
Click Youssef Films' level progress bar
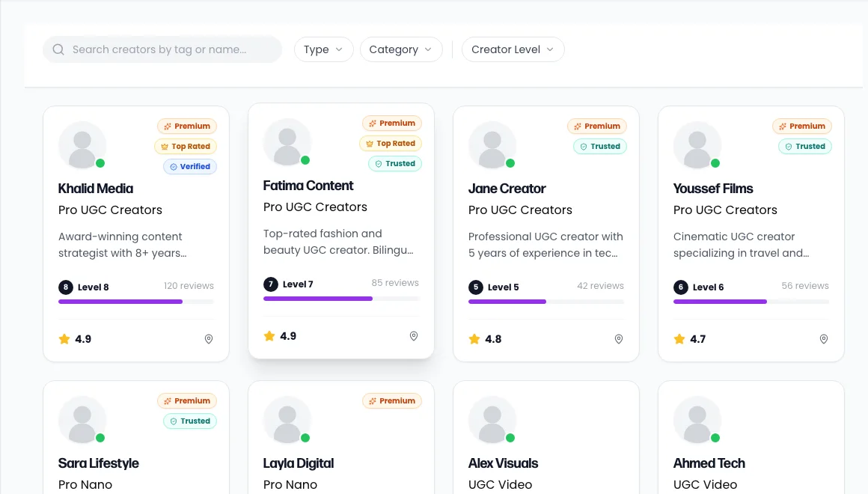(751, 302)
